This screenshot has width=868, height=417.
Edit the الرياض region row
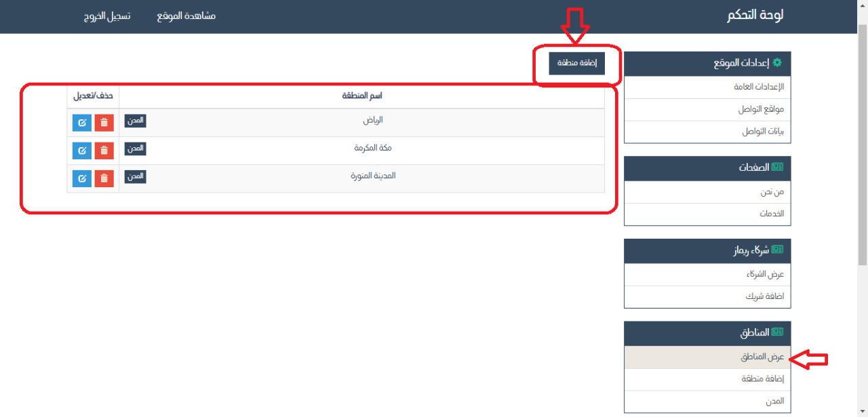pos(82,123)
